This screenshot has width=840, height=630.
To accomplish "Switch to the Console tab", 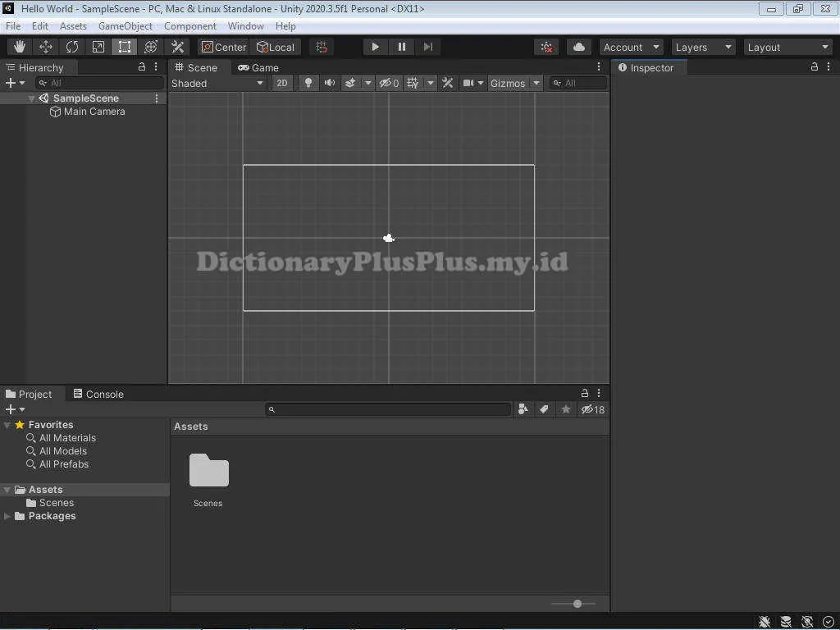I will point(98,395).
